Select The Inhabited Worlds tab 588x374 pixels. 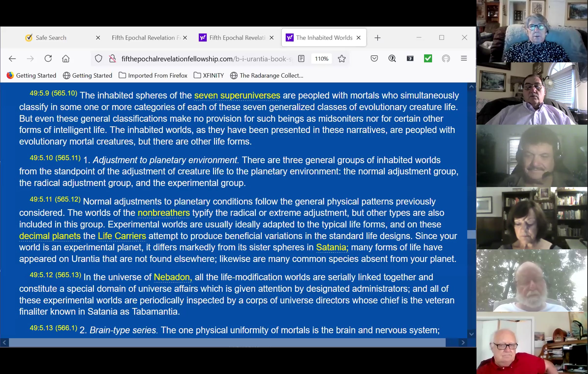click(324, 38)
